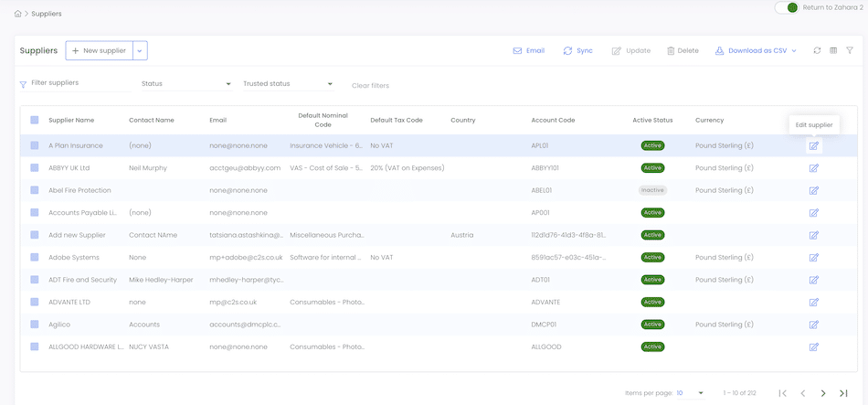Open the Trusted status filter dropdown
The height and width of the screenshot is (405, 868).
tap(288, 84)
